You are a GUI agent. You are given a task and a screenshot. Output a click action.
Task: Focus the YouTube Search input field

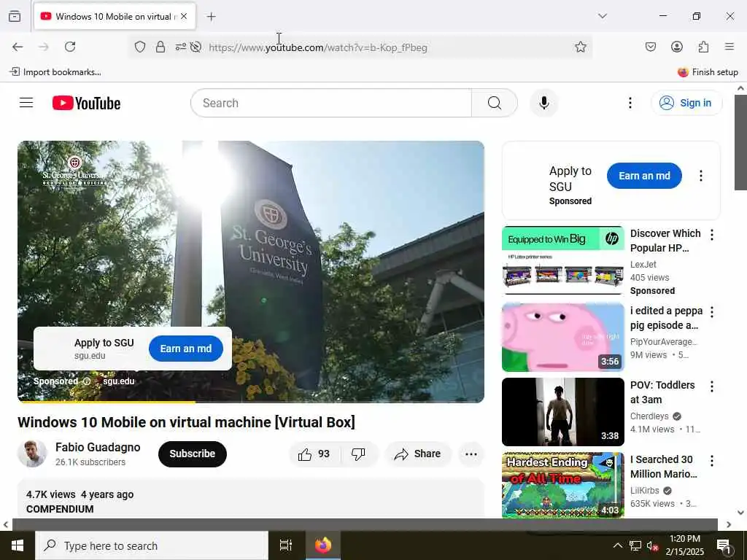pos(331,103)
